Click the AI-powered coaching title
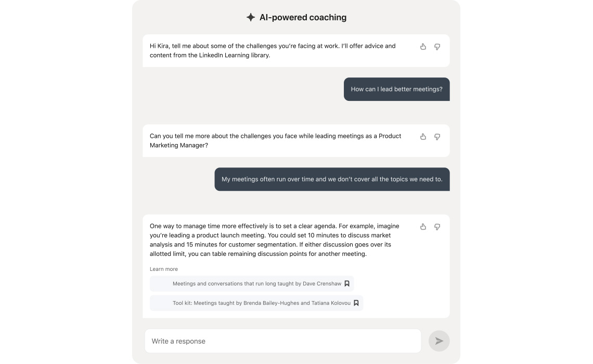The width and height of the screenshot is (593, 364). pyautogui.click(x=303, y=17)
